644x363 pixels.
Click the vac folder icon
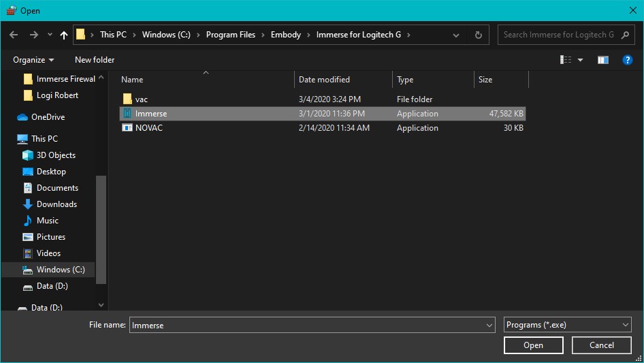[127, 99]
